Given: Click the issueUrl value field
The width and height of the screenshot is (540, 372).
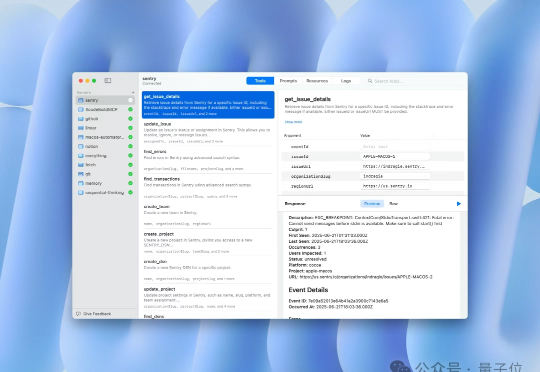Looking at the screenshot, I should [x=395, y=166].
